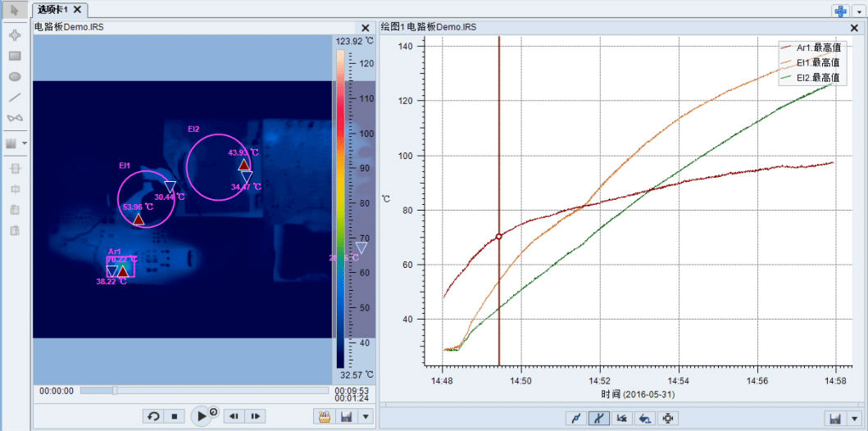This screenshot has width=868, height=431.
Task: Click the blue undo zoom arrow icon
Action: click(x=645, y=419)
